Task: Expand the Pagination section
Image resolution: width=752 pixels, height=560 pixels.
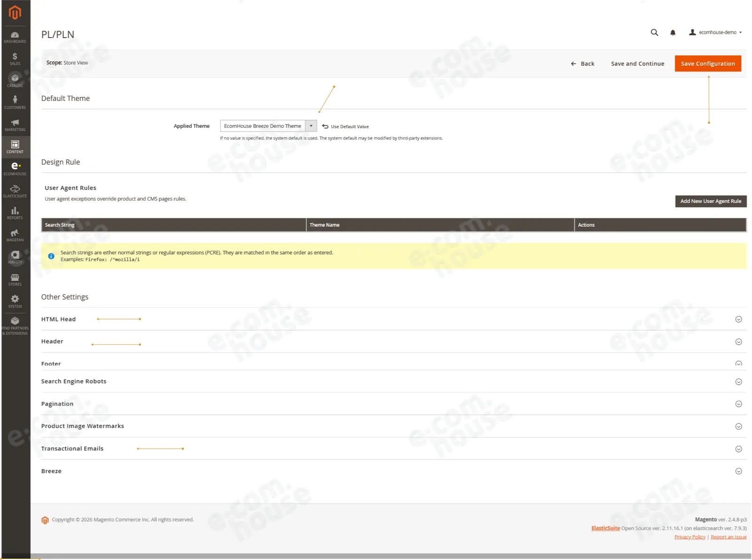Action: pyautogui.click(x=393, y=404)
